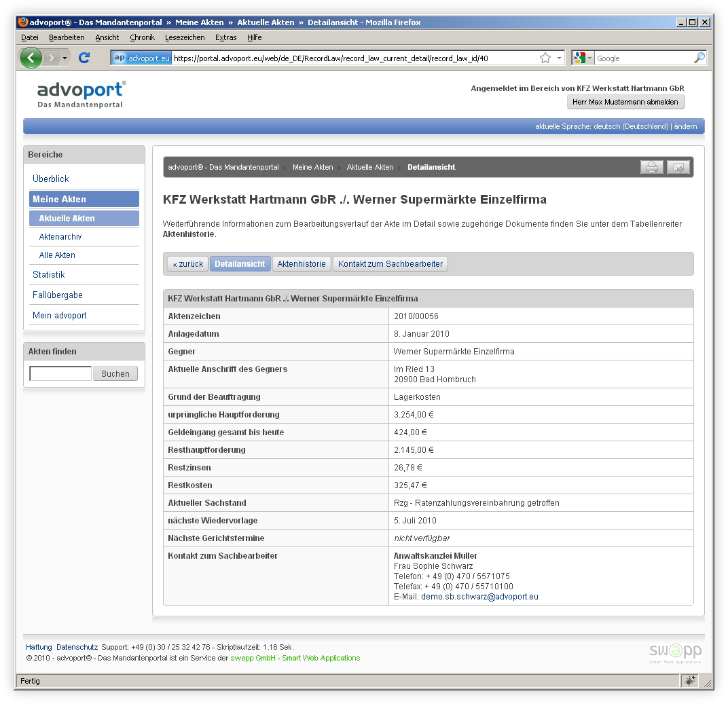Open the Ansicht menu

(107, 37)
